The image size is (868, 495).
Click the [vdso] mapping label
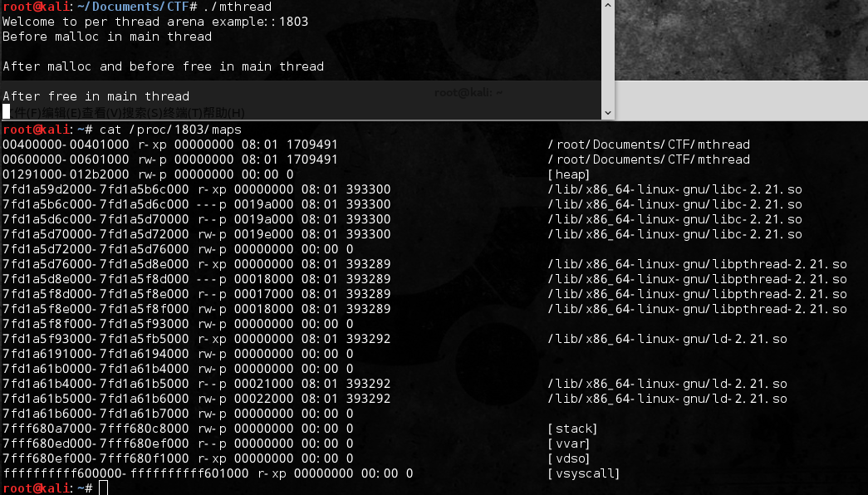[568, 458]
